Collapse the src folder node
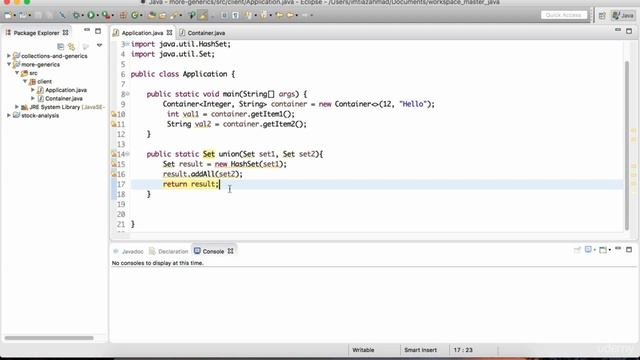Image resolution: width=640 pixels, height=360 pixels. coord(17,73)
